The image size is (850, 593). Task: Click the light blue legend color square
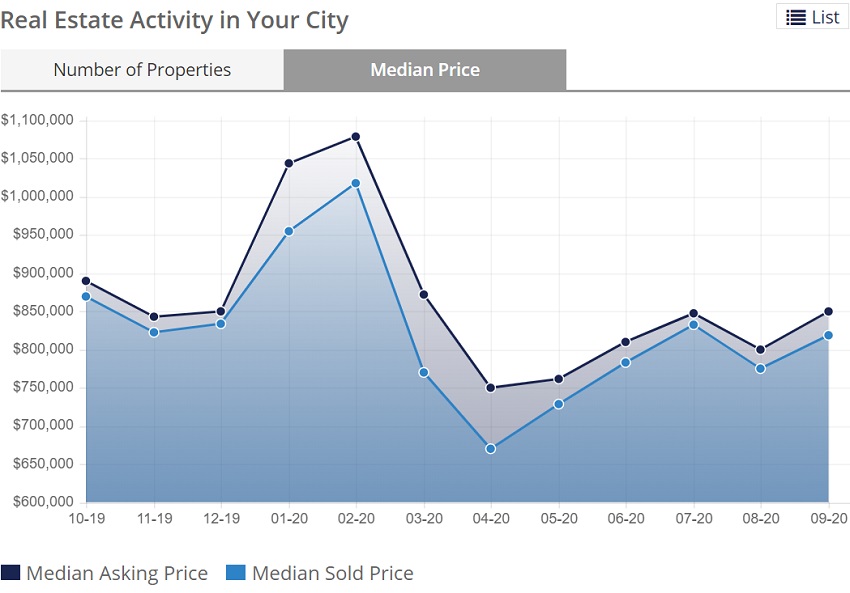(236, 573)
